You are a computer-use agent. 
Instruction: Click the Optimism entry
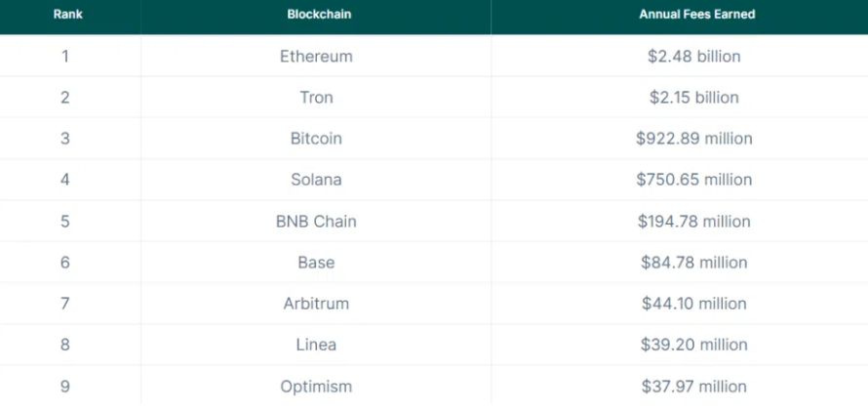pyautogui.click(x=316, y=387)
